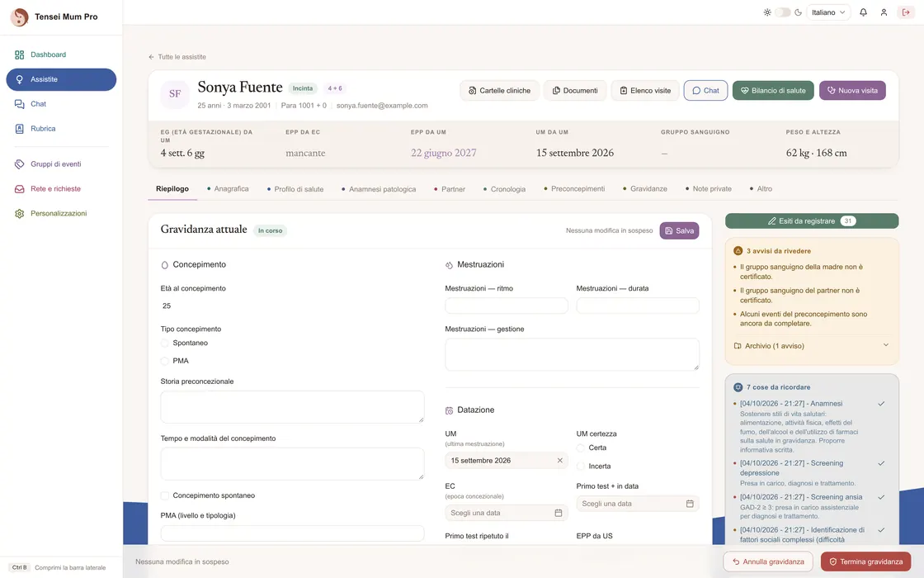
Task: Open the notifications bell
Action: (x=863, y=12)
